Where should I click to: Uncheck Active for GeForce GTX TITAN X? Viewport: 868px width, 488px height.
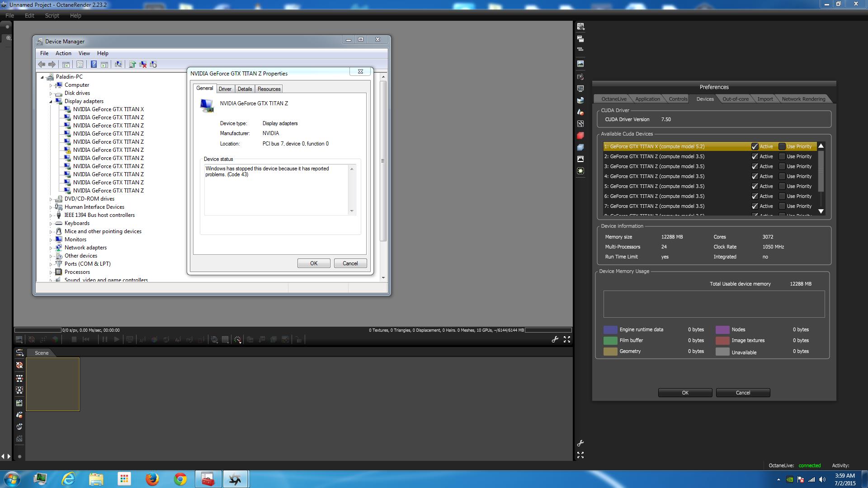tap(755, 146)
